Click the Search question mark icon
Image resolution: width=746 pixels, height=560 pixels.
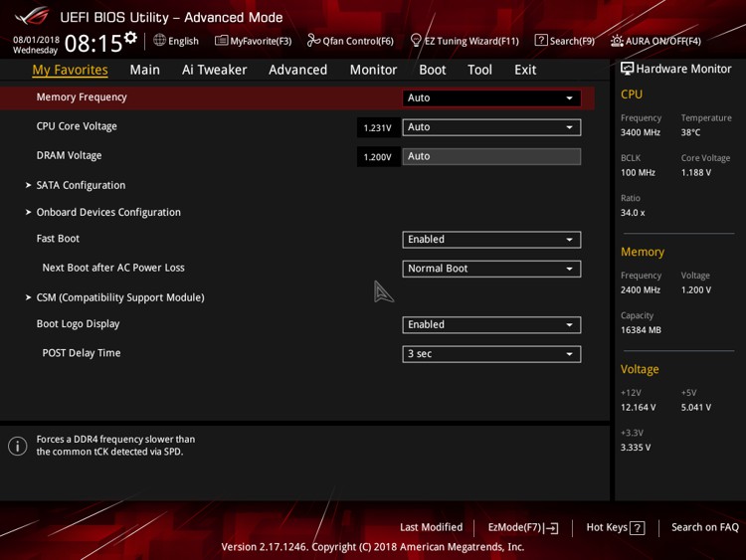[541, 41]
